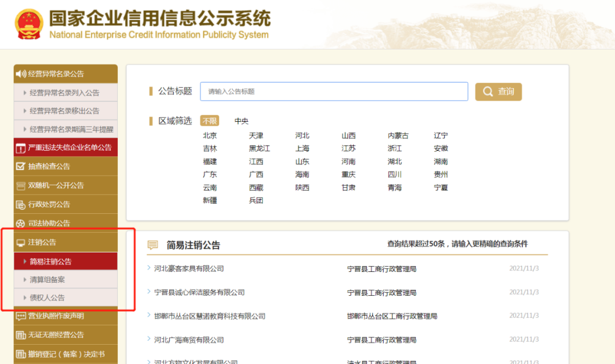The width and height of the screenshot is (615, 364).
Task: Click the icon beside 无证无照经营公告
Action: pos(20,335)
